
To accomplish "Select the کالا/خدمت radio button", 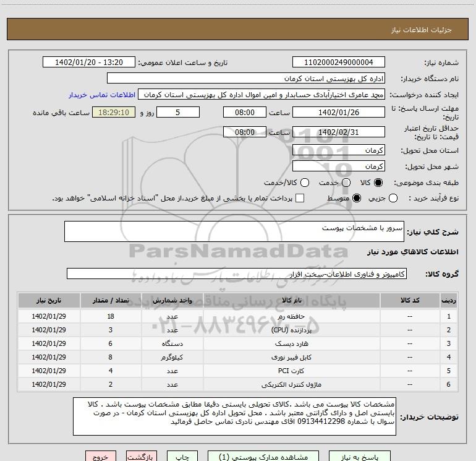I will point(305,183).
